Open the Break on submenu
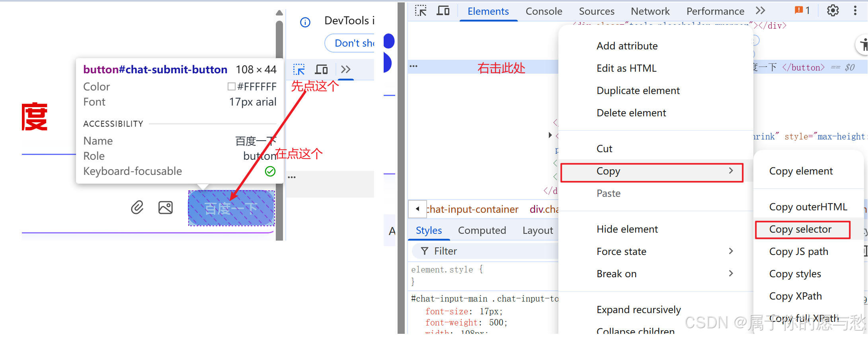The width and height of the screenshot is (868, 337). (655, 274)
